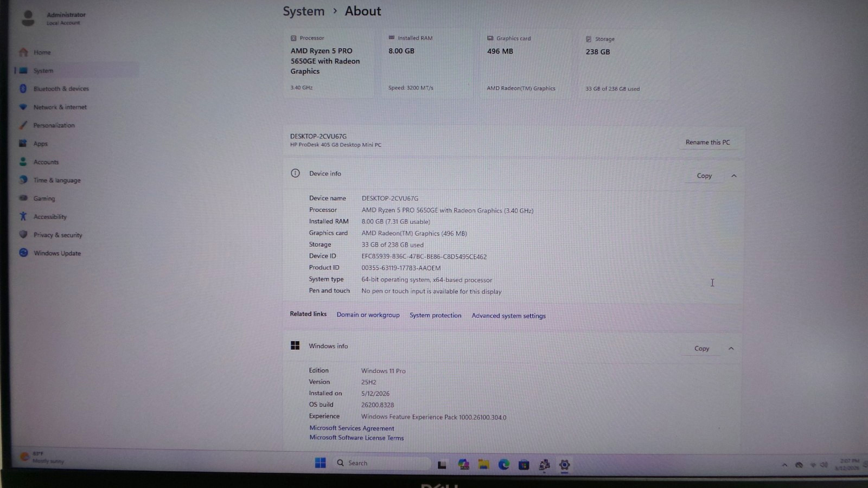Click the Accounts sidebar icon
The image size is (868, 488).
pos(23,162)
